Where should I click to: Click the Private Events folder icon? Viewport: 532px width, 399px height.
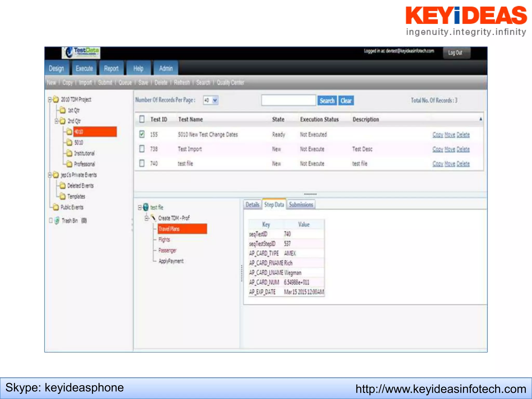coord(56,175)
